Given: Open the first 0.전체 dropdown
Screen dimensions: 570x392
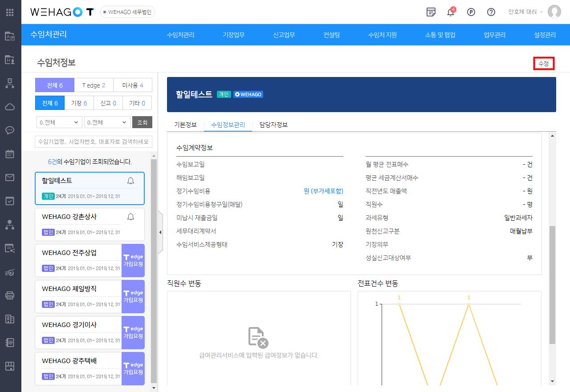Looking at the screenshot, I should tap(59, 122).
